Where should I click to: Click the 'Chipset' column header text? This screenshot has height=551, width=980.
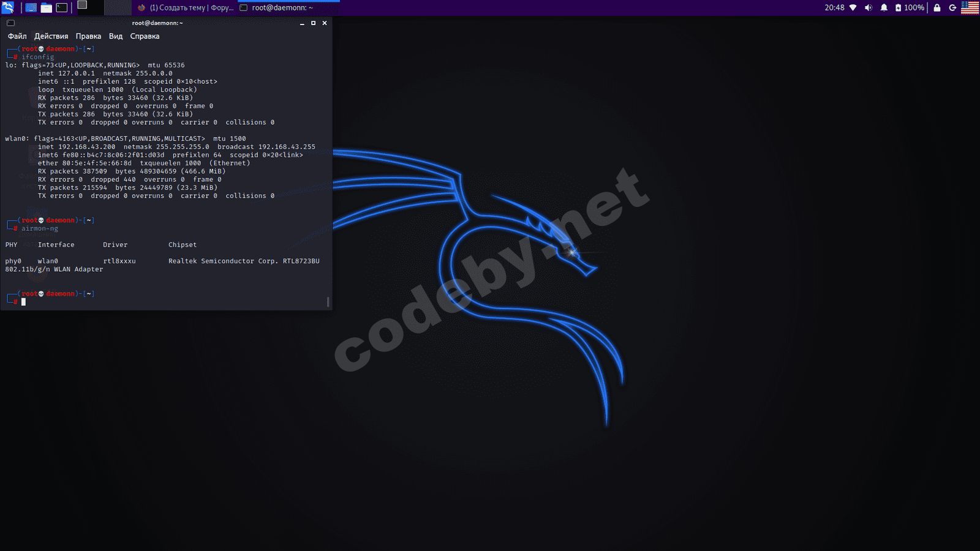183,245
